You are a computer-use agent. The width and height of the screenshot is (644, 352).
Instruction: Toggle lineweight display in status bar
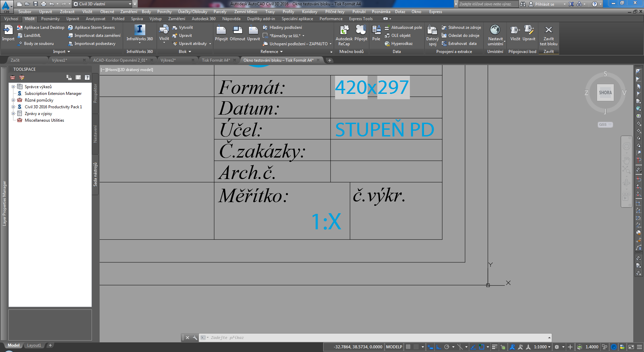pos(494,347)
